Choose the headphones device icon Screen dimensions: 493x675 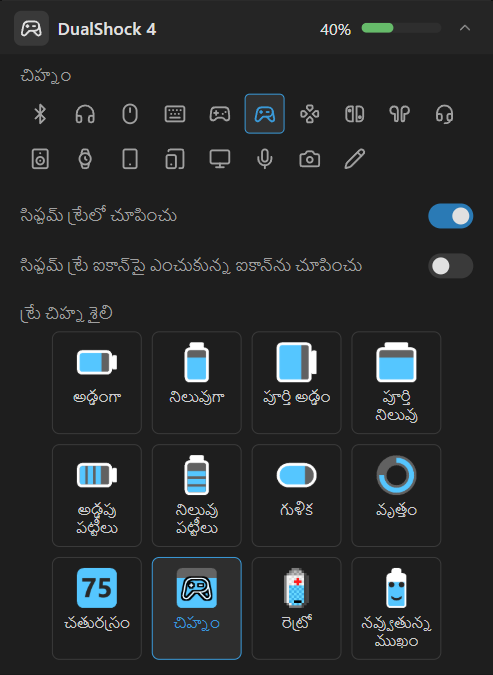[x=85, y=114]
